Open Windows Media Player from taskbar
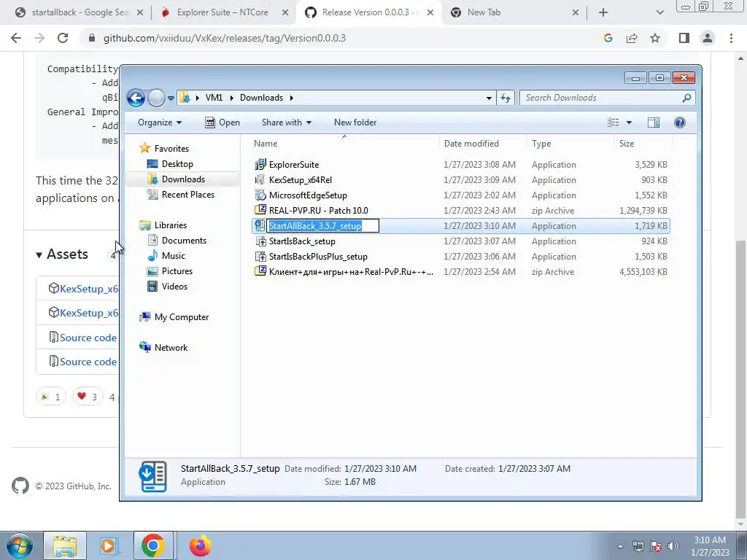Screen dimensions: 747x560 pyautogui.click(x=109, y=545)
